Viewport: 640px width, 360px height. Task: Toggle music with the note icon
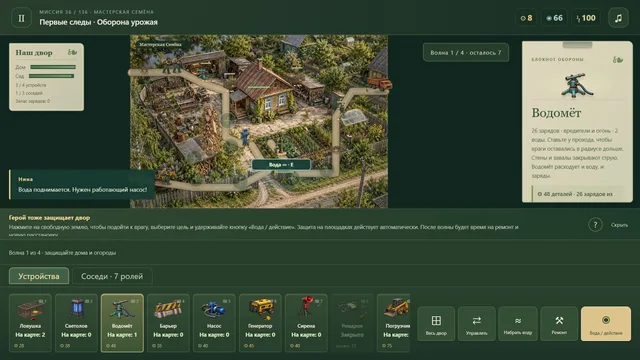pyautogui.click(x=618, y=18)
